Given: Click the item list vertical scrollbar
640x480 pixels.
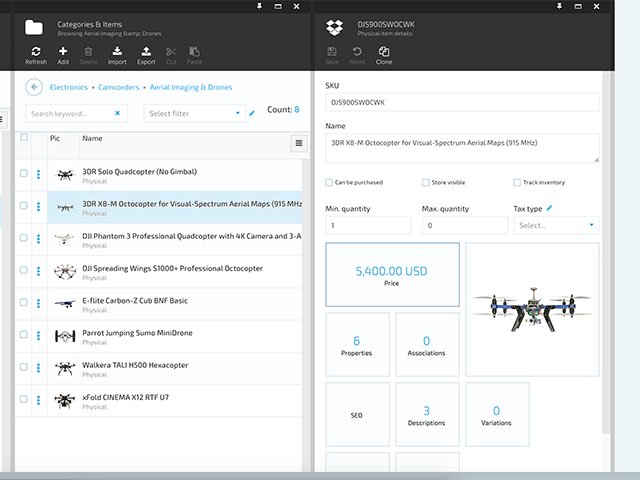Looking at the screenshot, I should [x=306, y=314].
